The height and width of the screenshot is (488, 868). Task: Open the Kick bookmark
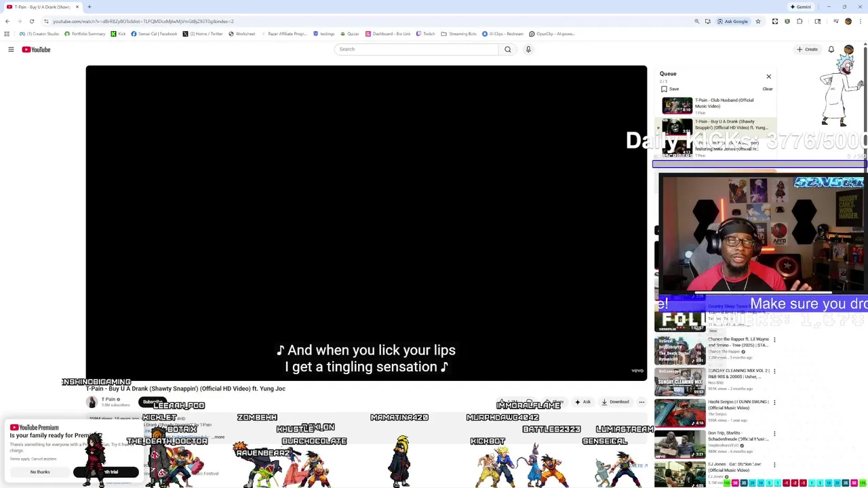pos(119,34)
